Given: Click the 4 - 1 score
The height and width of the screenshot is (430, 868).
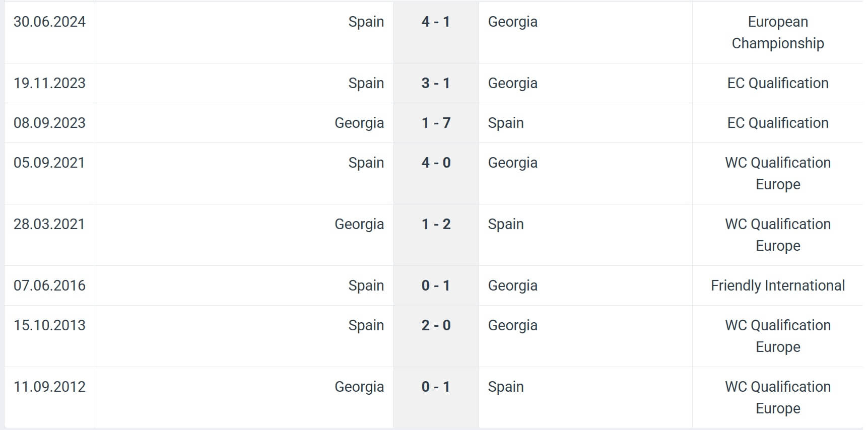Looking at the screenshot, I should 436,22.
